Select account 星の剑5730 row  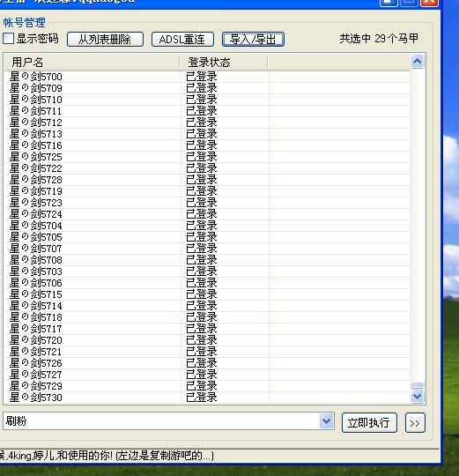(207, 398)
